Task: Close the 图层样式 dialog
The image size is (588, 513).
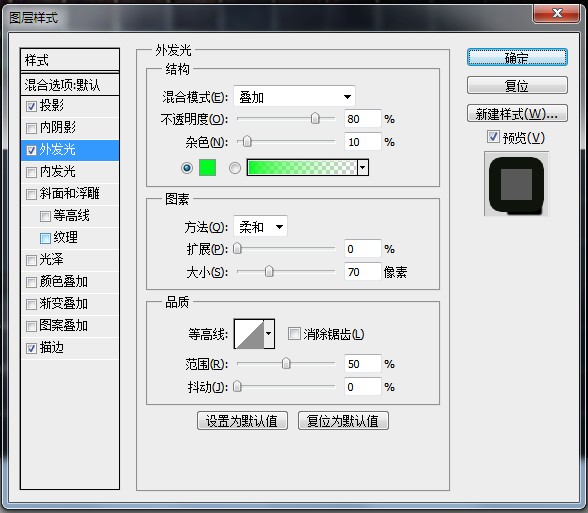Action: click(x=556, y=14)
